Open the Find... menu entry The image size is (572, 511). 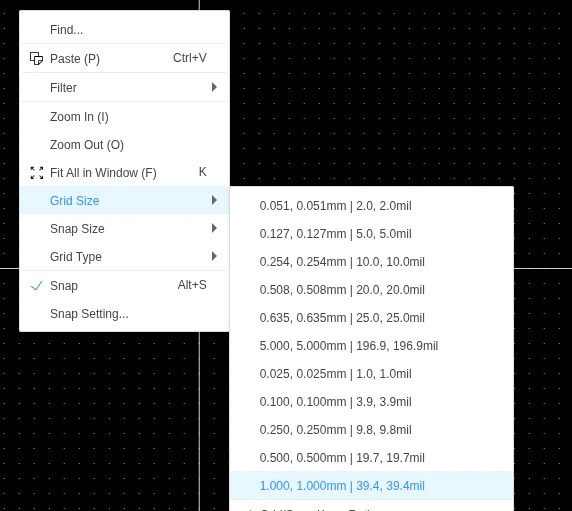click(124, 30)
